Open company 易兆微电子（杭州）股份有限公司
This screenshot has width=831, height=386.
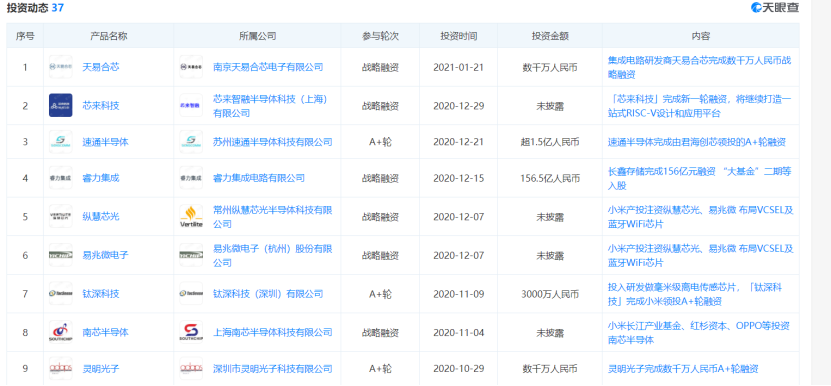point(273,256)
